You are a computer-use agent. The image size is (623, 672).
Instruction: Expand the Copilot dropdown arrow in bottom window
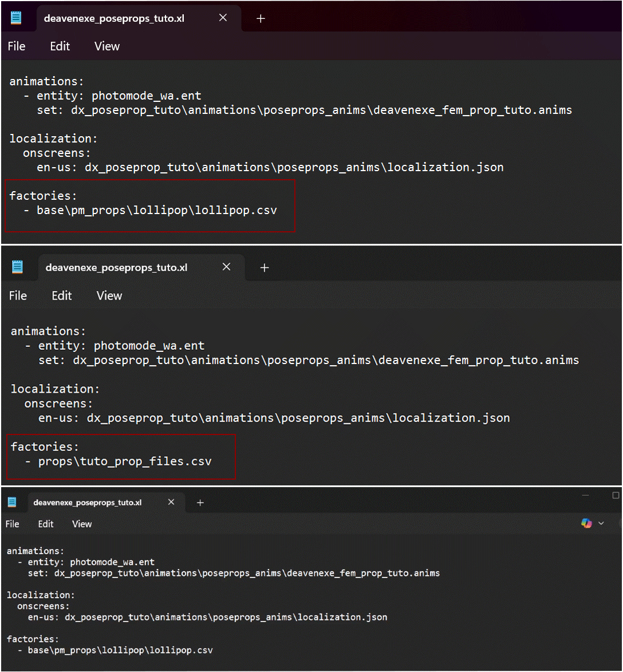point(601,523)
